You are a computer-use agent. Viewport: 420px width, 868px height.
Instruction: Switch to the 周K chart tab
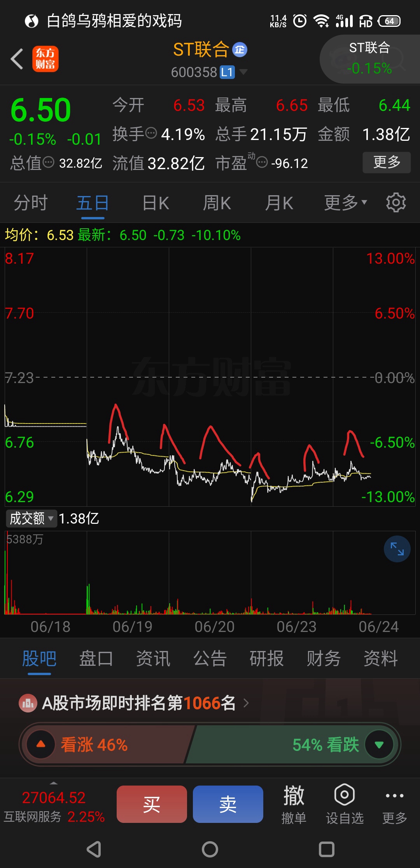coord(217,203)
